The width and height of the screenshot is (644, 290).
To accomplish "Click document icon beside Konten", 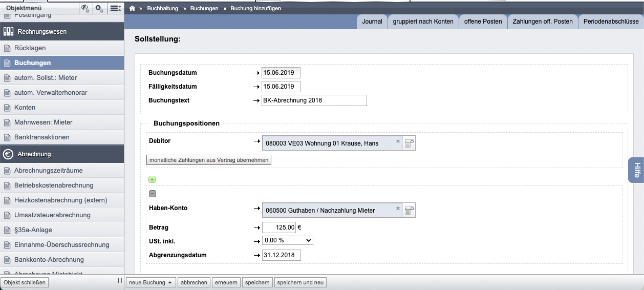I will [7, 108].
